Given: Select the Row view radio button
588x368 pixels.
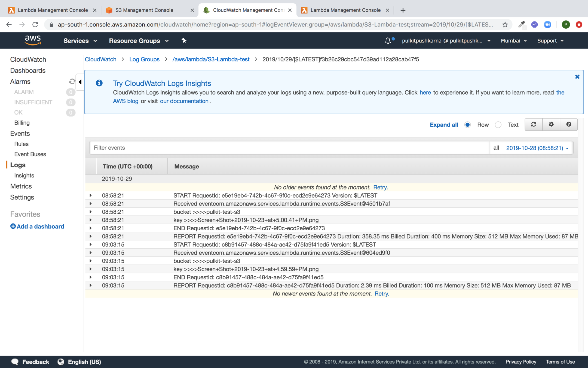Looking at the screenshot, I should 468,125.
